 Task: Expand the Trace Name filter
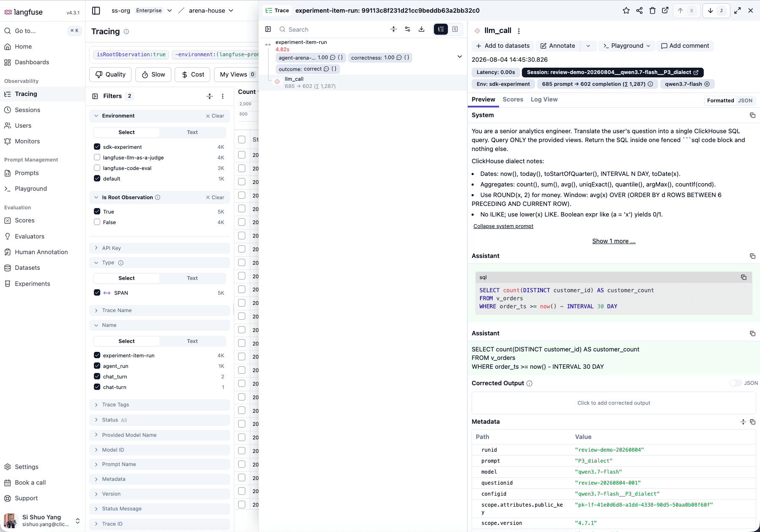click(x=159, y=310)
